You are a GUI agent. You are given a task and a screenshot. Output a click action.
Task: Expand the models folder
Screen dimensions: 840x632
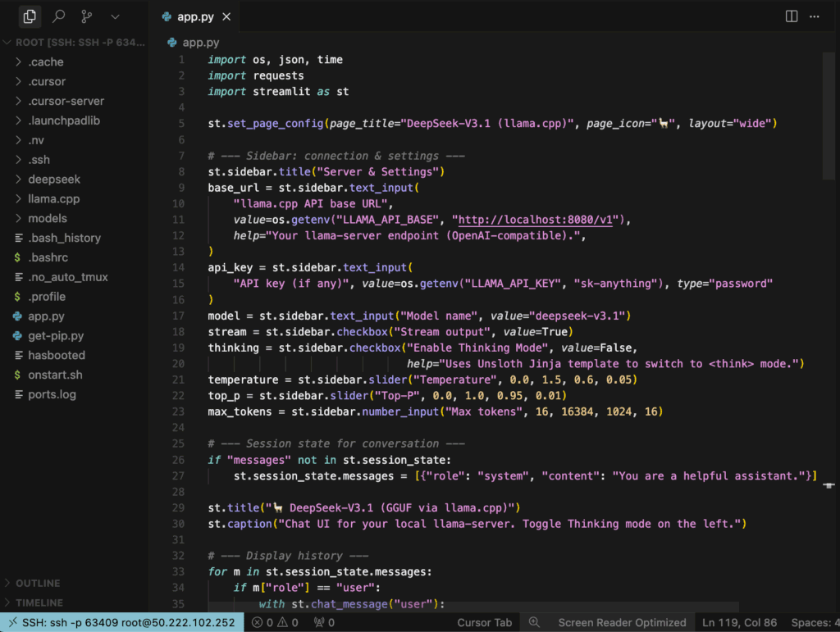click(75, 218)
